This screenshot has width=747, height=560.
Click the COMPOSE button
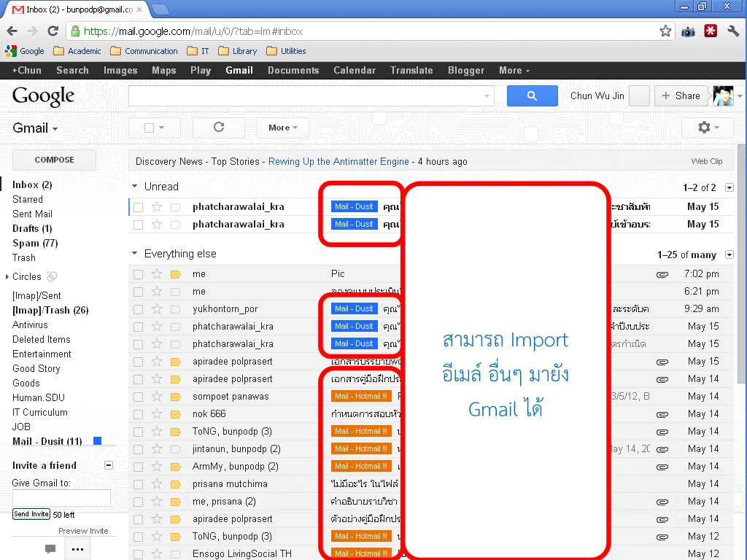click(x=54, y=160)
